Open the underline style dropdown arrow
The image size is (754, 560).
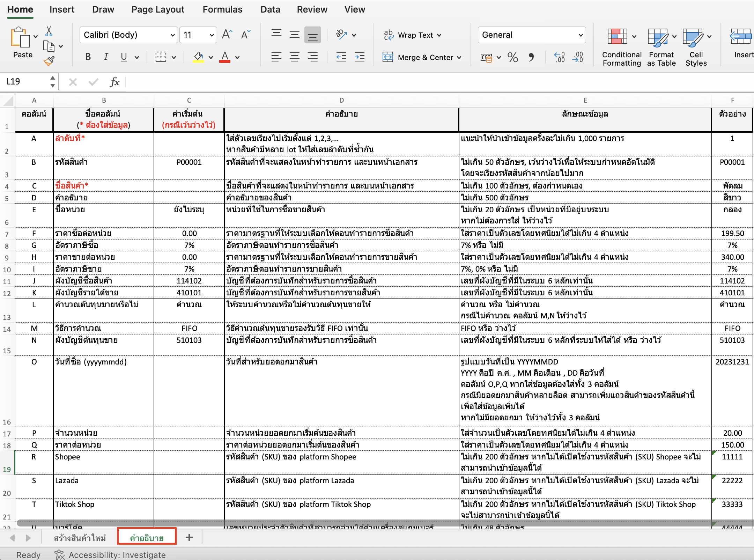tap(137, 57)
